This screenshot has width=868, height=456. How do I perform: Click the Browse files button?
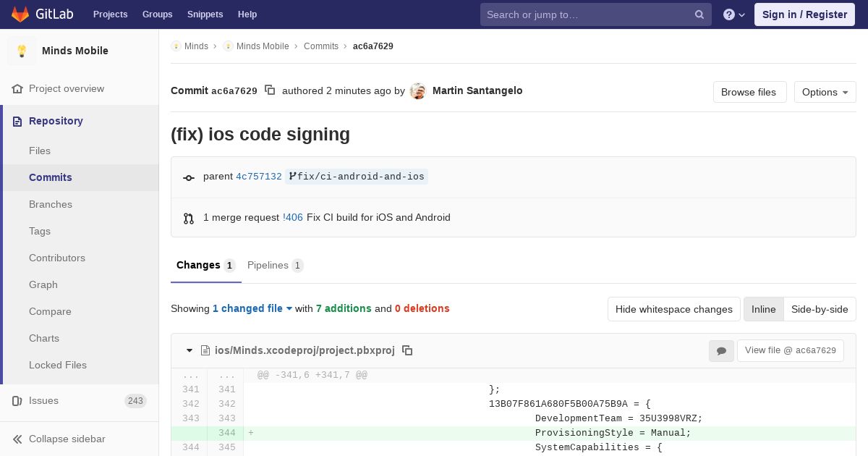click(x=749, y=92)
